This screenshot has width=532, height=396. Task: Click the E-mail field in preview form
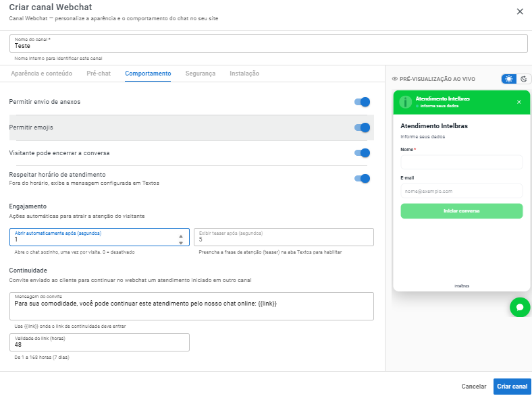(x=461, y=191)
